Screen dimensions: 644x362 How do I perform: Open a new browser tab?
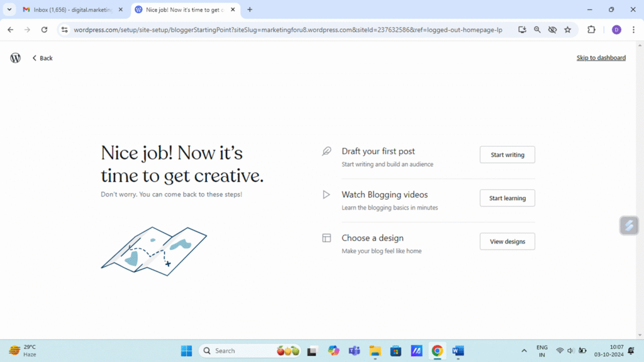click(x=250, y=9)
